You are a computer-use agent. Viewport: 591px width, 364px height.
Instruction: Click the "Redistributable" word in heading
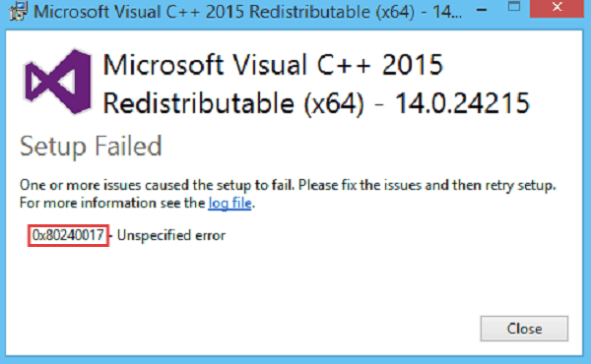click(199, 102)
